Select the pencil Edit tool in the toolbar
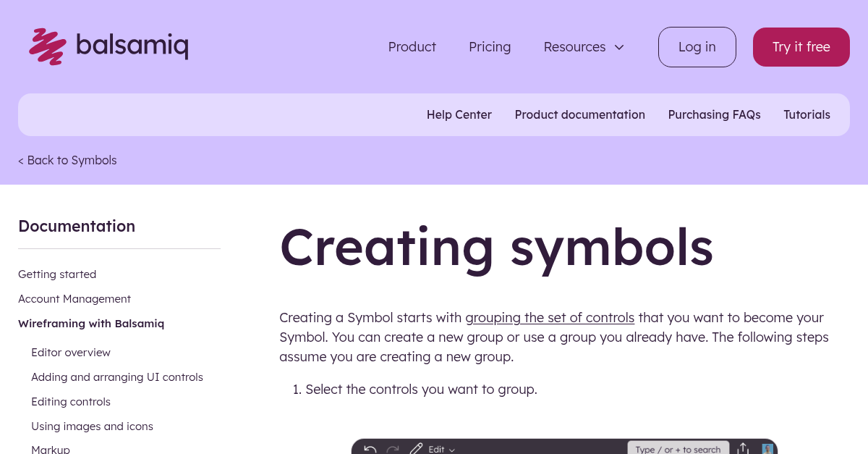The height and width of the screenshot is (454, 868). click(x=417, y=449)
